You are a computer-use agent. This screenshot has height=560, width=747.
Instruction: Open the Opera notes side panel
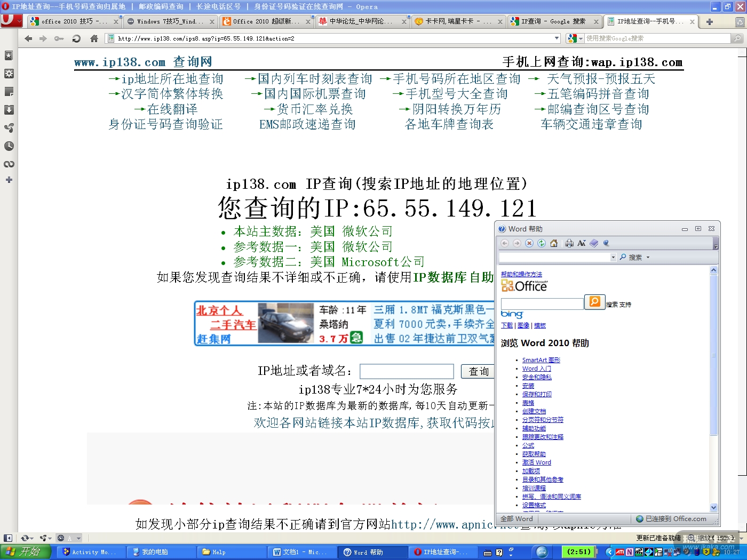tap(9, 92)
